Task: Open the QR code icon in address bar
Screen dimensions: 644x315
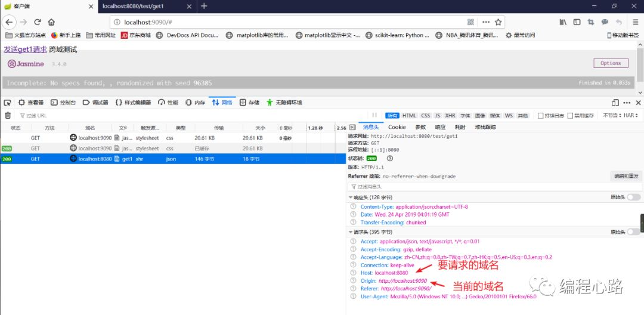Action: point(470,21)
